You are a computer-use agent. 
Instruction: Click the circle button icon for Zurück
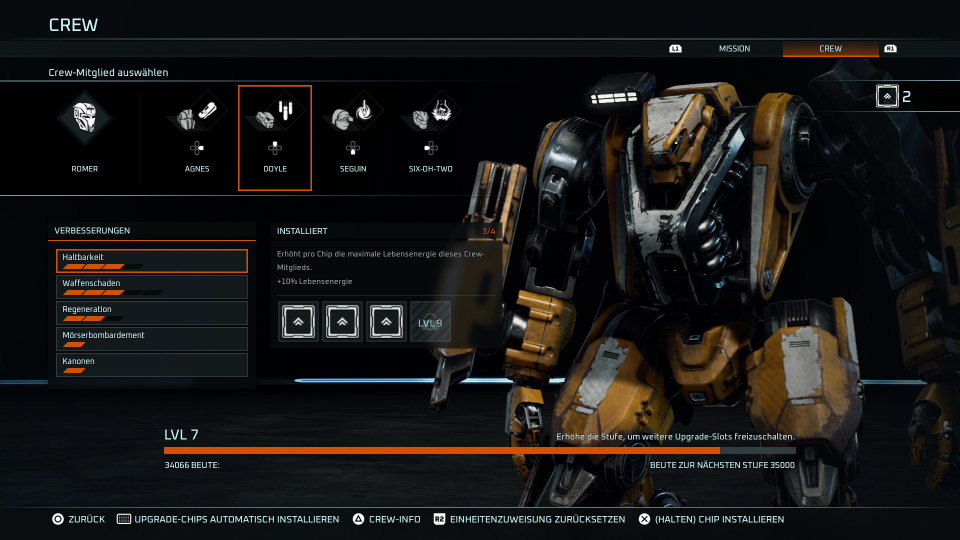point(58,519)
